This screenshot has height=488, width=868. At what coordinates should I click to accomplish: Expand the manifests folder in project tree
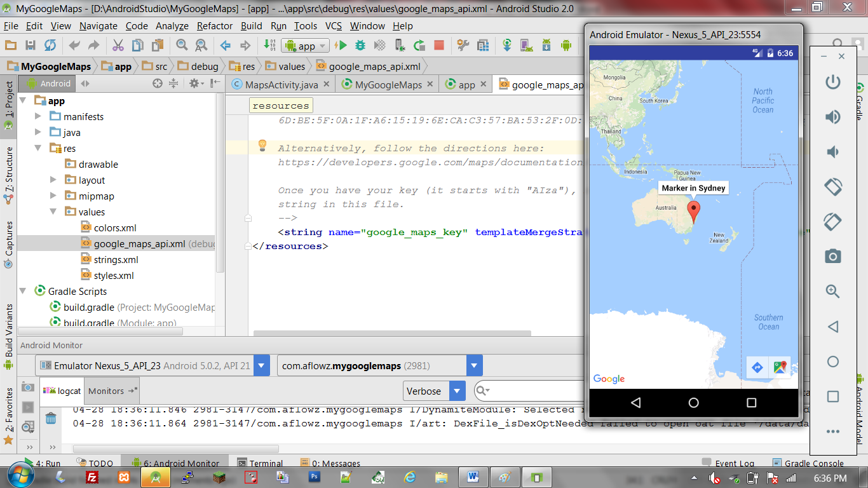click(x=38, y=116)
